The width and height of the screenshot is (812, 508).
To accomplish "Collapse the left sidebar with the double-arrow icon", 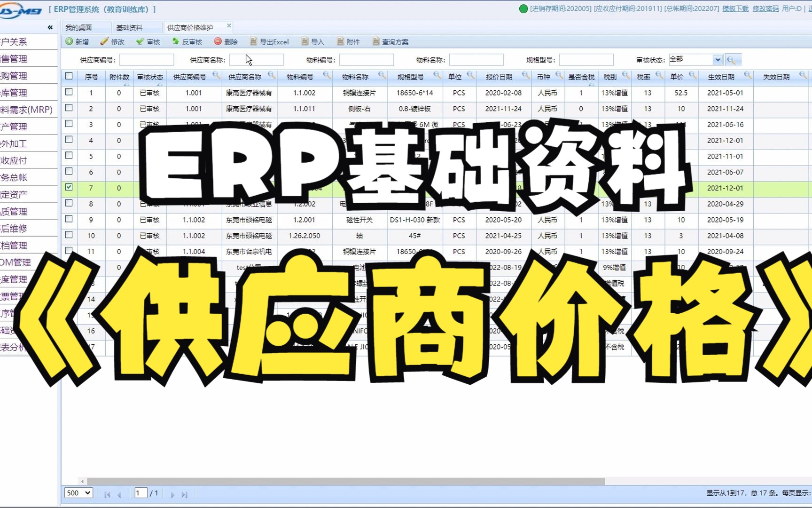I will tap(50, 27).
